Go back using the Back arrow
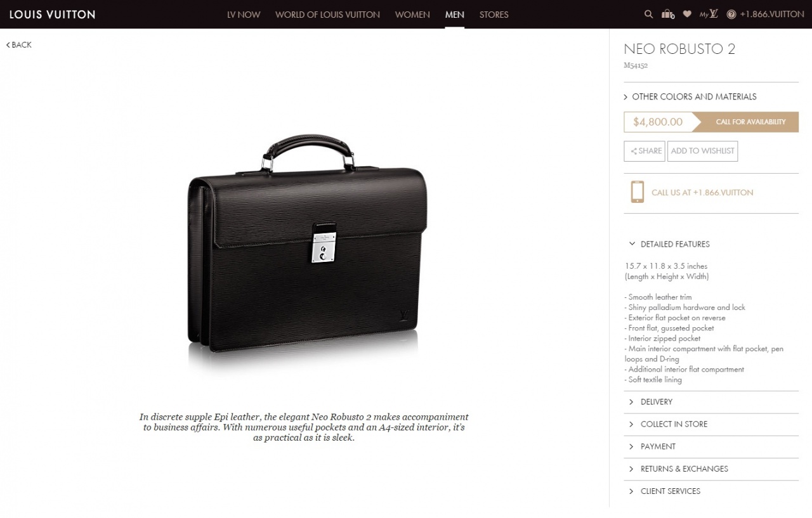Image resolution: width=812 pixels, height=518 pixels. (x=19, y=44)
